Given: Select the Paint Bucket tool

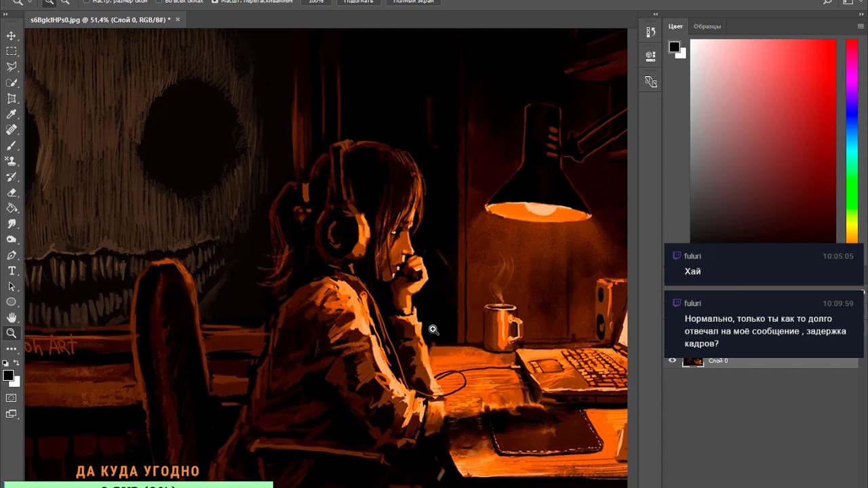Looking at the screenshot, I should click(x=12, y=208).
